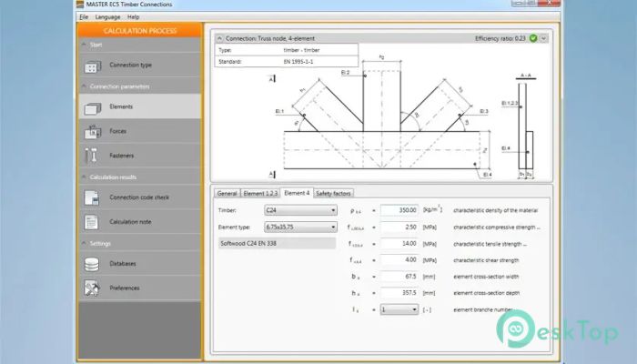637x364 pixels.
Task: Click the El.2 label in diagram
Action: click(x=345, y=72)
